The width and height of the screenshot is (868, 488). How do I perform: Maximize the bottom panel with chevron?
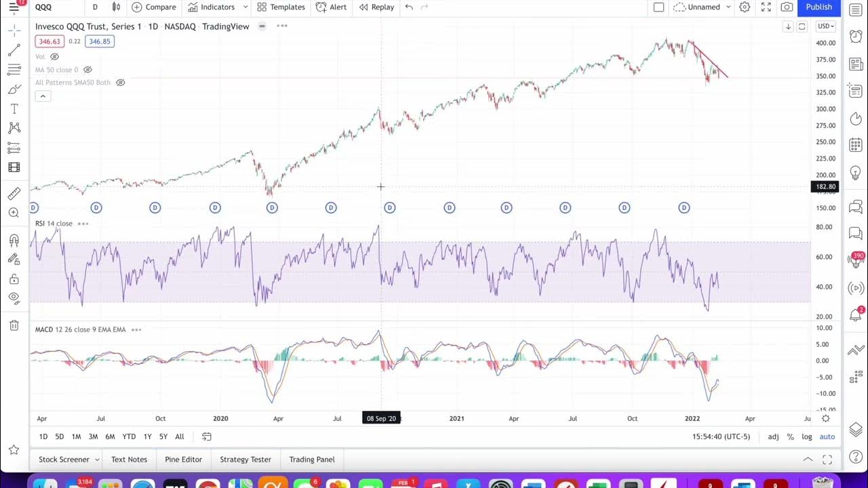pyautogui.click(x=808, y=460)
